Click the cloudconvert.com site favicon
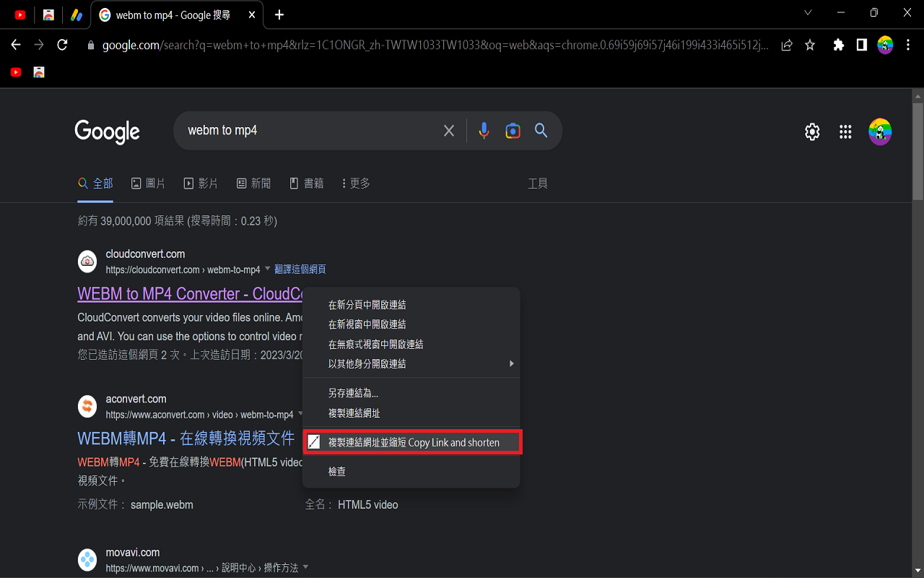Screen dimensions: 924x578 tap(87, 262)
